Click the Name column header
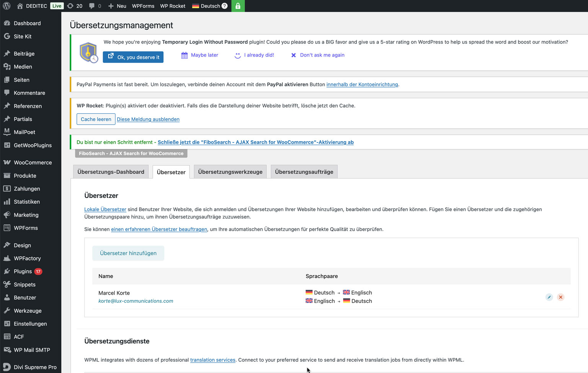The width and height of the screenshot is (588, 373). click(x=106, y=276)
